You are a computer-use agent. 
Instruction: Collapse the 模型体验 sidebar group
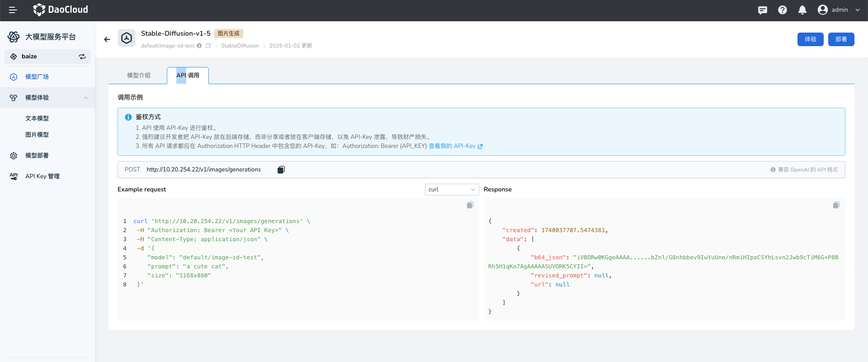click(x=86, y=98)
